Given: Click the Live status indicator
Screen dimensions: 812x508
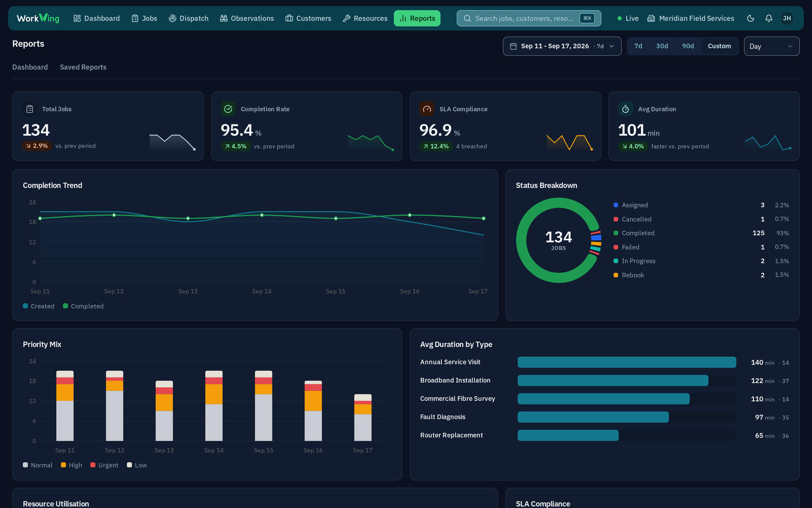Looking at the screenshot, I should pyautogui.click(x=628, y=18).
